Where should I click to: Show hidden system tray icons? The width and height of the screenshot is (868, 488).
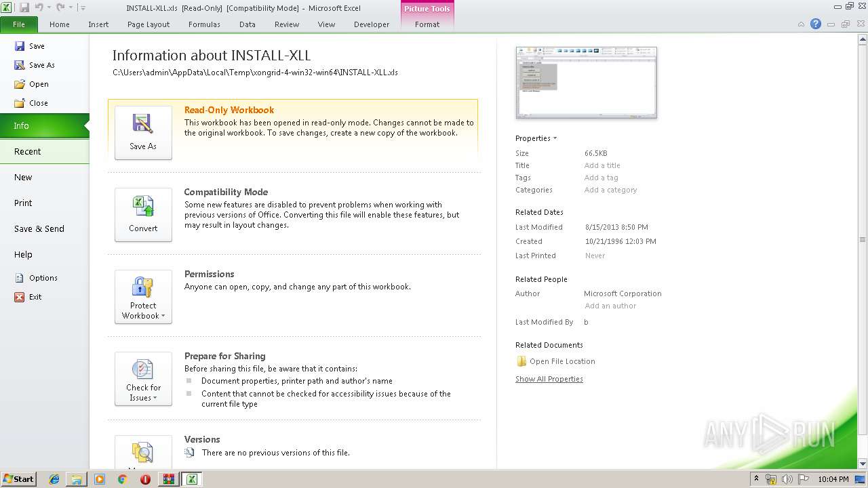[756, 479]
